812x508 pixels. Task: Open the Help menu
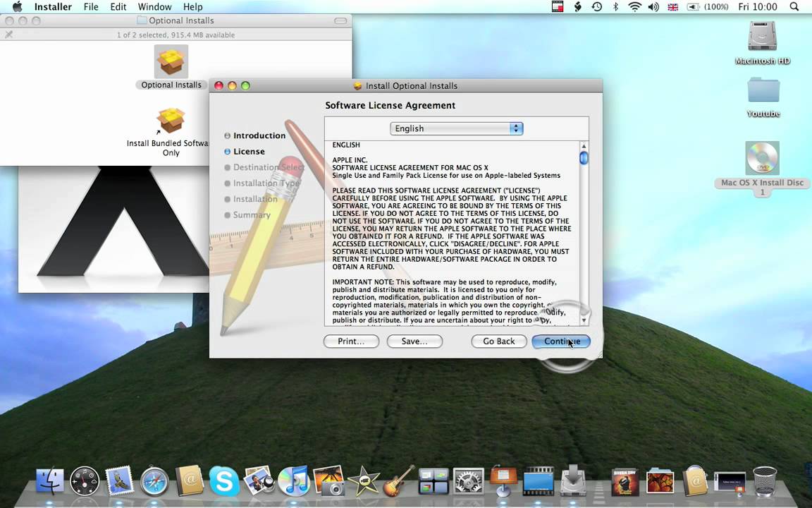pyautogui.click(x=192, y=7)
